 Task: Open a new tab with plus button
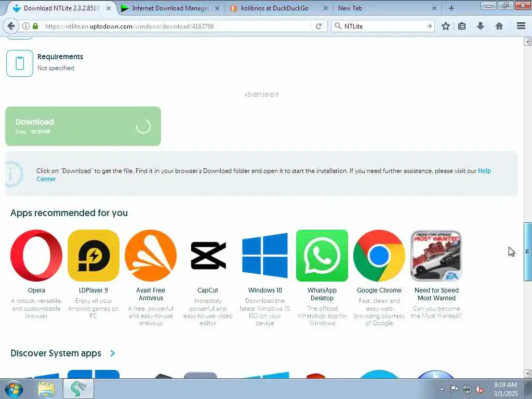tap(451, 8)
